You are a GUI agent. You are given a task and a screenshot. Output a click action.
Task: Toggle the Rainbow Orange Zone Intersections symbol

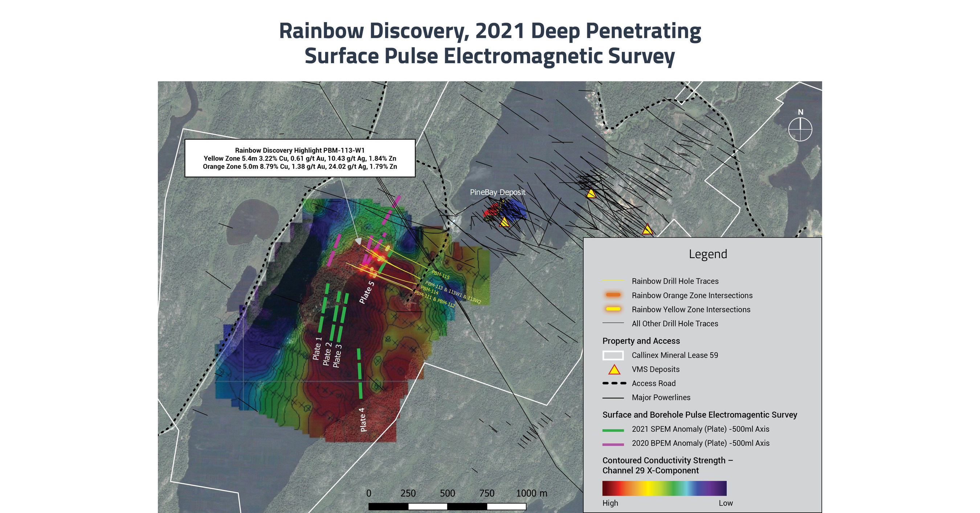pyautogui.click(x=613, y=295)
